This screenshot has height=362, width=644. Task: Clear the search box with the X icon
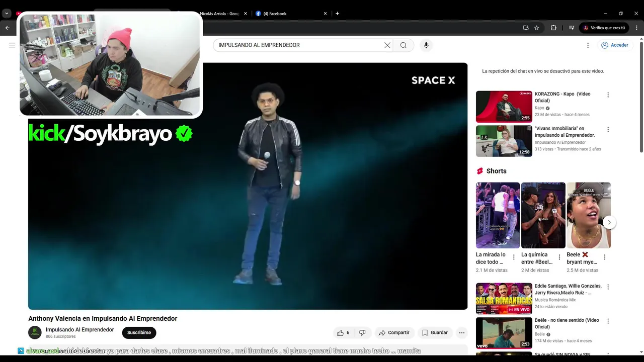387,45
